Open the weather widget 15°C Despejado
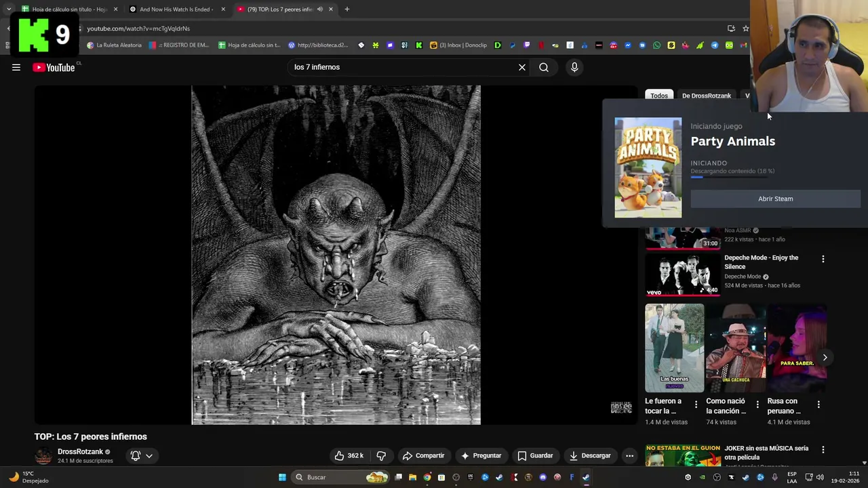 (x=28, y=477)
